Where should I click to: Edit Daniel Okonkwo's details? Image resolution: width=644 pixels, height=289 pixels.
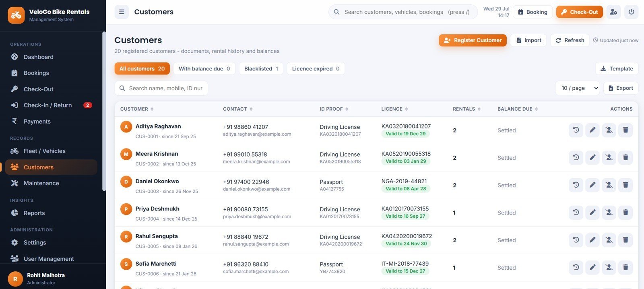592,185
